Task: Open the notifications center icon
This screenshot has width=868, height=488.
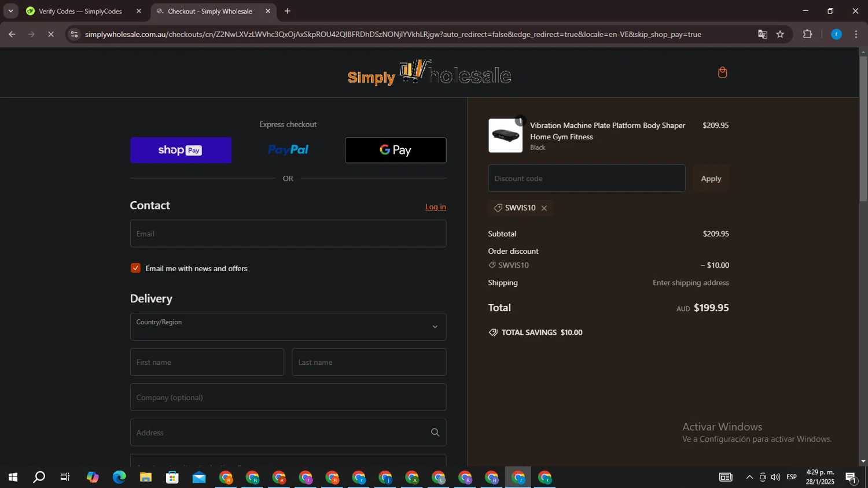Action: click(851, 478)
